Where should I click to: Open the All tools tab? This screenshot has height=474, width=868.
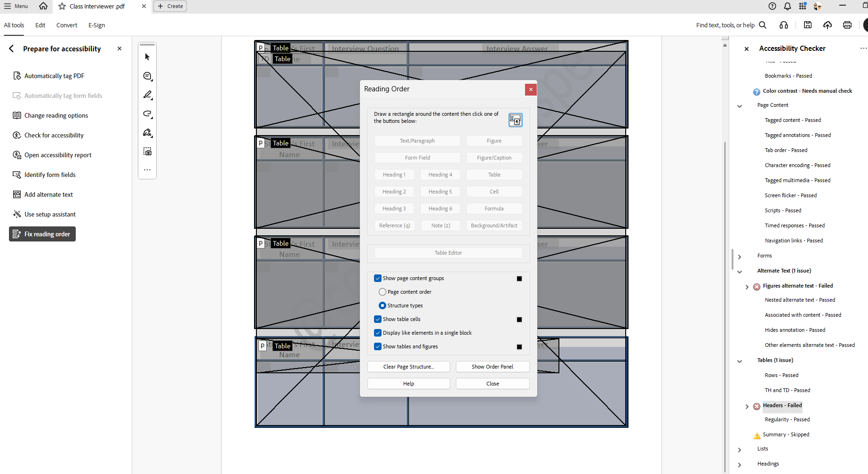14,25
